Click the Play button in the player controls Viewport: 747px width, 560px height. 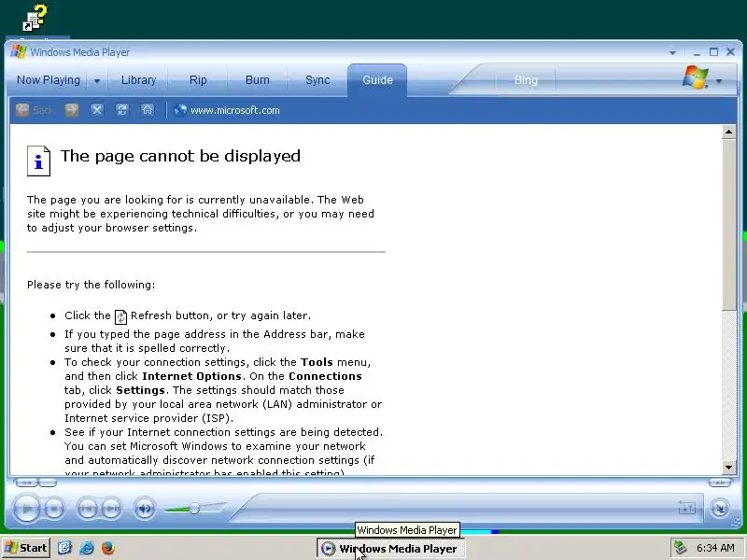(x=27, y=509)
